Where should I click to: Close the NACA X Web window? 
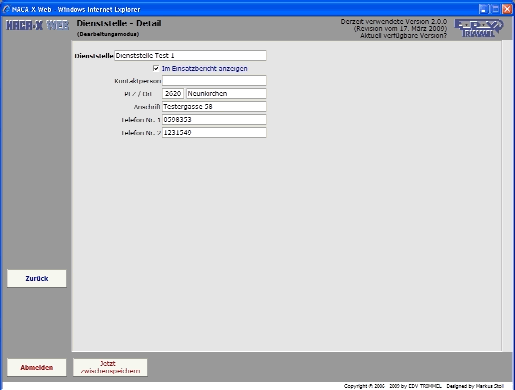(507, 9)
